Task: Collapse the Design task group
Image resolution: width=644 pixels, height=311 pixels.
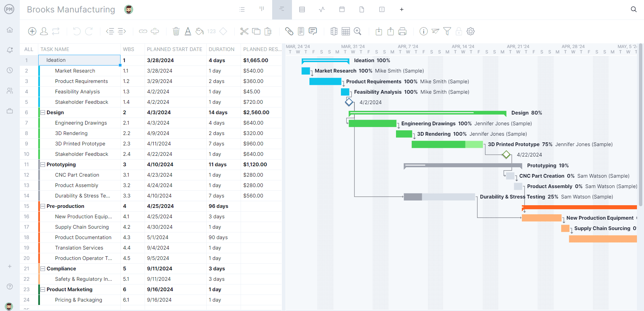Action: coord(43,113)
